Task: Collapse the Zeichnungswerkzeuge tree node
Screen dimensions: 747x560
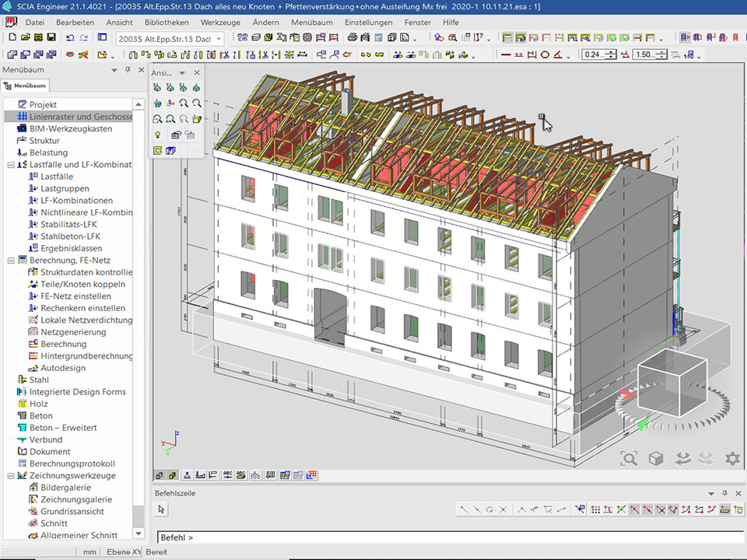Action: [11, 475]
